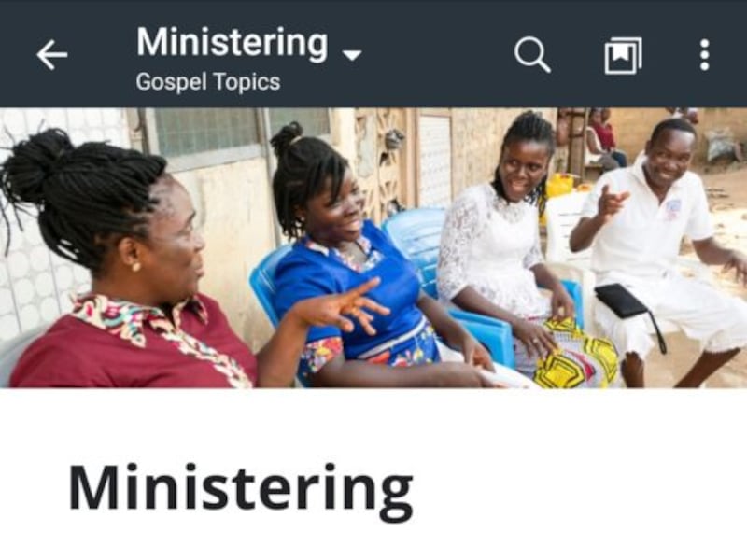Viewport: 747px width, 560px height.
Task: Click the large Ministering article heading
Action: (241, 491)
